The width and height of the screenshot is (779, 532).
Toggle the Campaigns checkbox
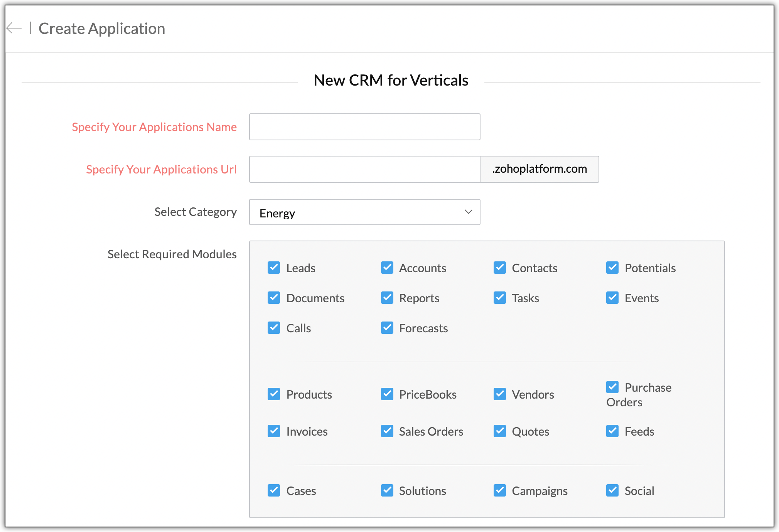[500, 490]
